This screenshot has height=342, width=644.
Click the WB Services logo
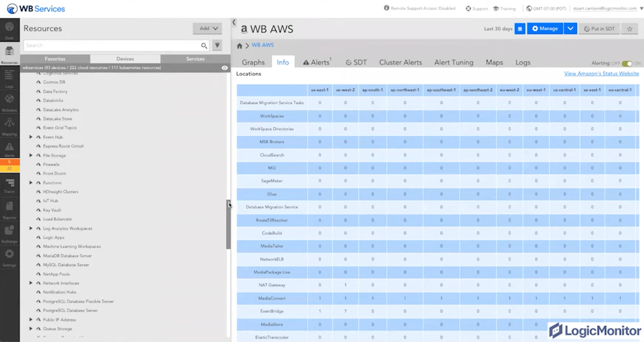pyautogui.click(x=36, y=9)
